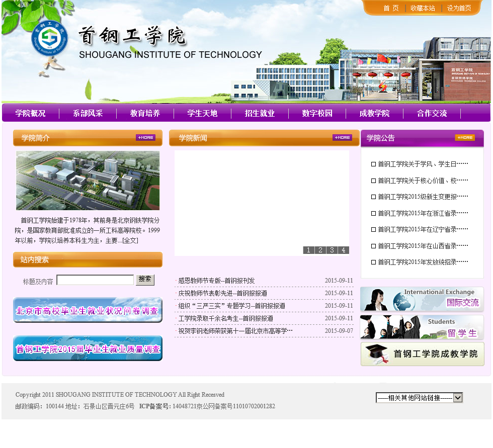Click +MORE button in 学院简介 header

pyautogui.click(x=145, y=138)
